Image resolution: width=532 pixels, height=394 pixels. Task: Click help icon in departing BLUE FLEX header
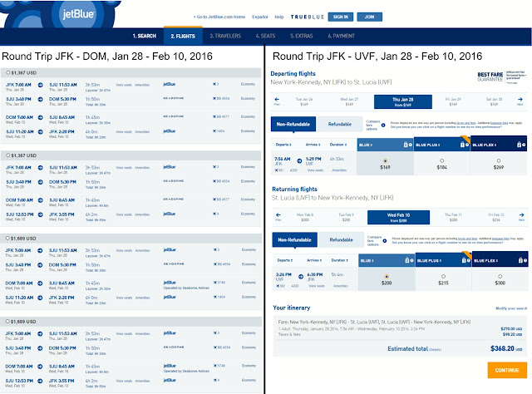(524, 145)
